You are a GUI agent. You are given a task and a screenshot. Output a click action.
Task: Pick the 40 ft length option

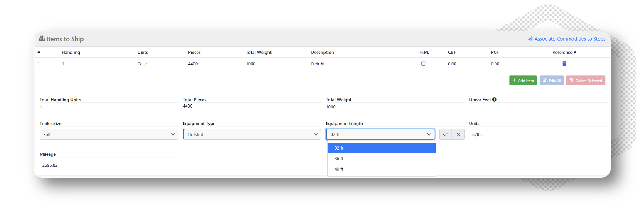pos(381,169)
